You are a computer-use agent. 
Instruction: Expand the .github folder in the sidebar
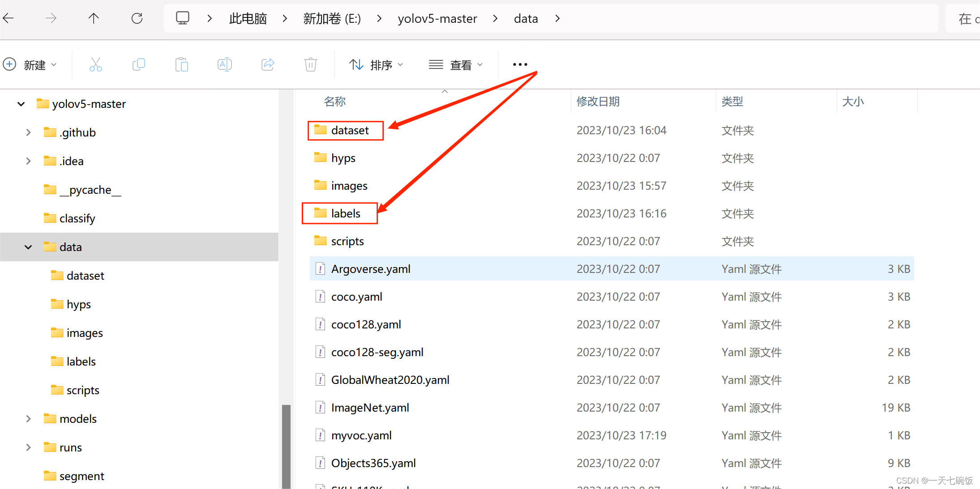(x=28, y=132)
